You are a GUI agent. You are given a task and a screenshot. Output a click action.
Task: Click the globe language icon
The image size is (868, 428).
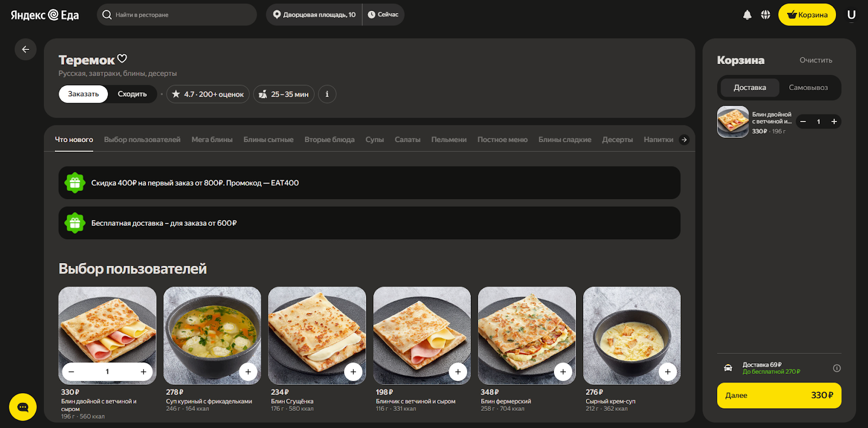[765, 15]
